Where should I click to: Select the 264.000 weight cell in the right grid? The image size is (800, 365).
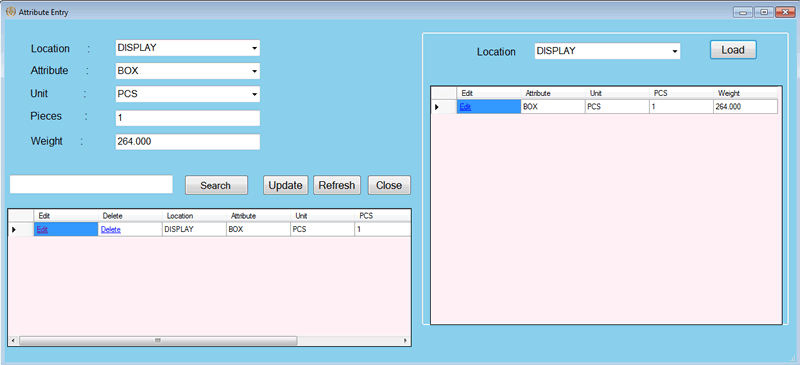coord(745,107)
